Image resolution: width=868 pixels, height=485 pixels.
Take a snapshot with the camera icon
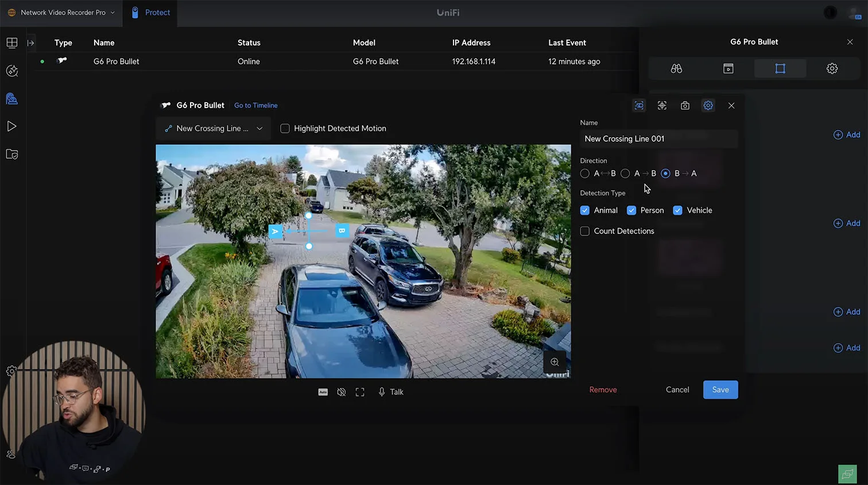pos(685,105)
